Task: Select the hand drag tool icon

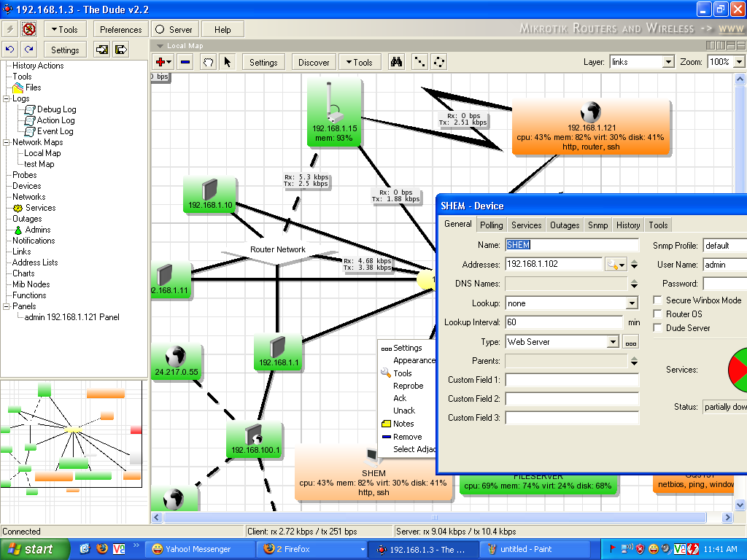Action: (x=208, y=63)
